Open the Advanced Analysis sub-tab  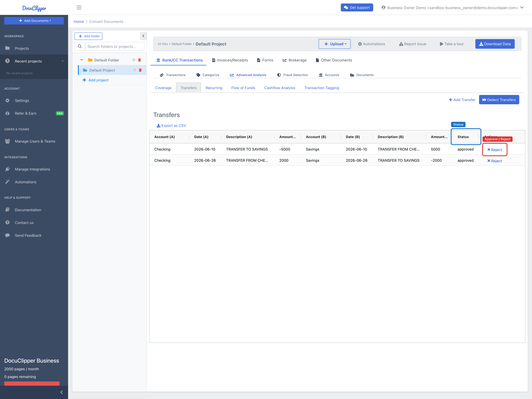(248, 75)
